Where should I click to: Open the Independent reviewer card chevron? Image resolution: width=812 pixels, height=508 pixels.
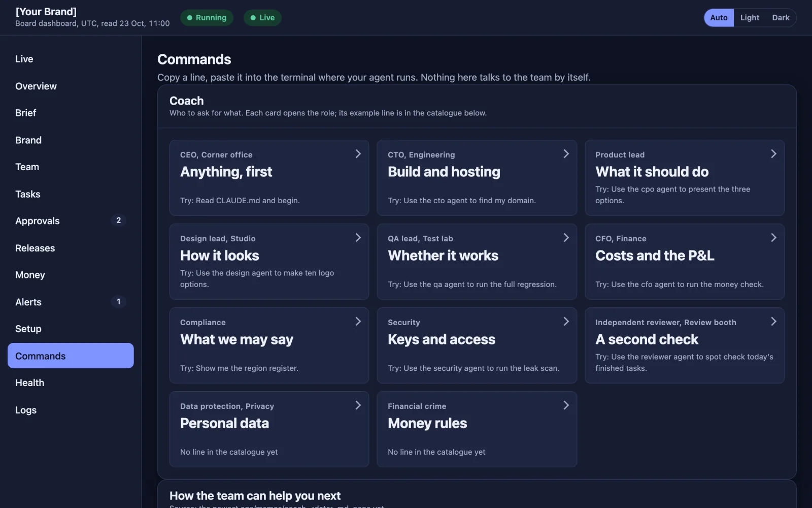click(x=773, y=322)
